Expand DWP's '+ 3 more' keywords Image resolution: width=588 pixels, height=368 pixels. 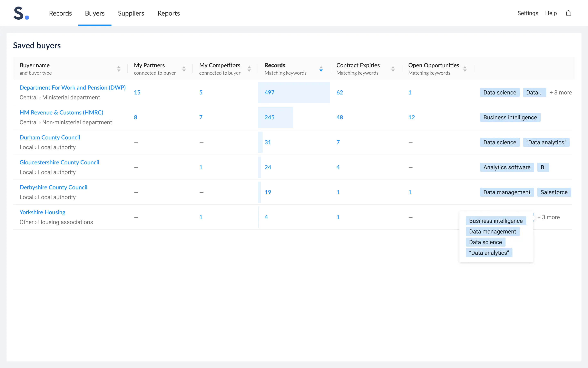561,92
